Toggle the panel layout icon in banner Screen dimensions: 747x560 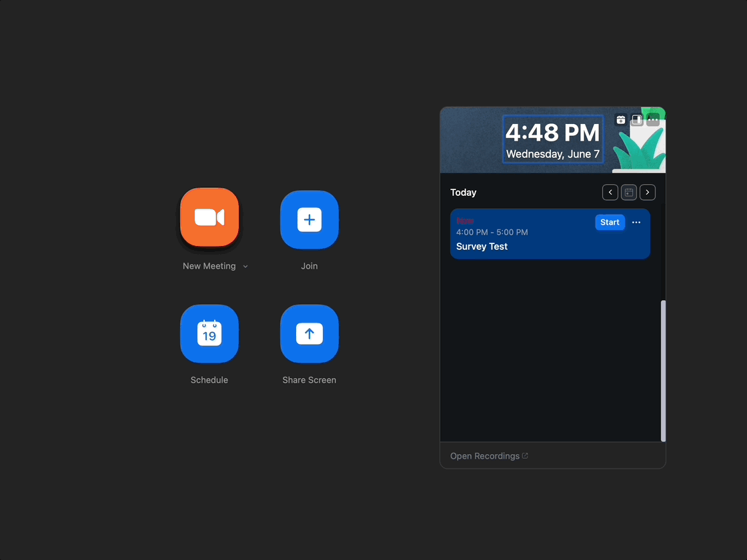pos(636,119)
